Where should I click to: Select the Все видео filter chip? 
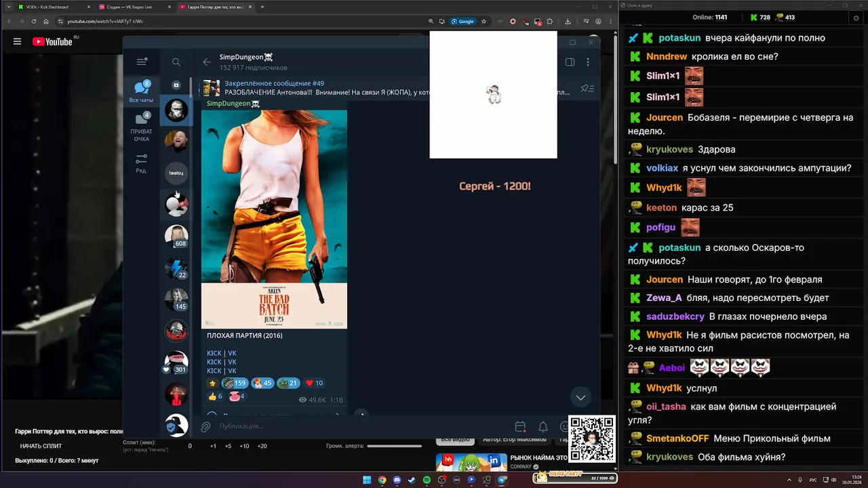(x=455, y=440)
